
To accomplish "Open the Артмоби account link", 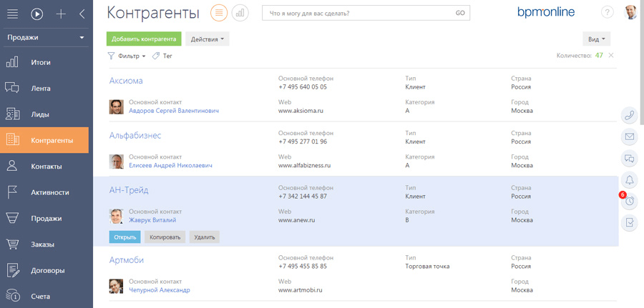I will pyautogui.click(x=127, y=260).
